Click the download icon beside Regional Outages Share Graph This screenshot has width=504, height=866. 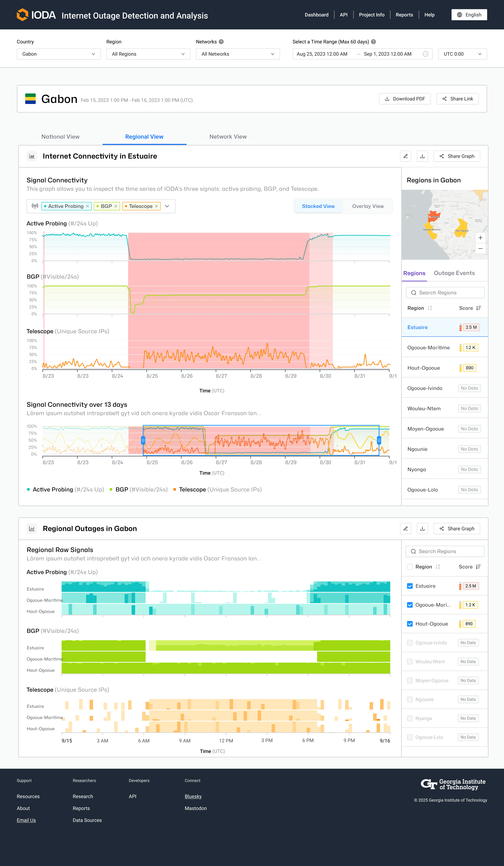click(x=422, y=529)
